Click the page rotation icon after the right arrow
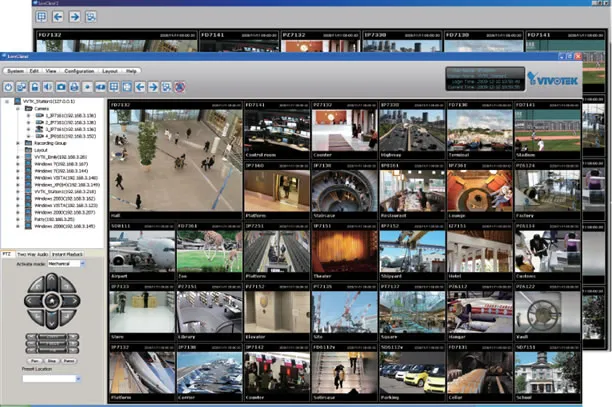The image size is (612, 407). [166, 87]
